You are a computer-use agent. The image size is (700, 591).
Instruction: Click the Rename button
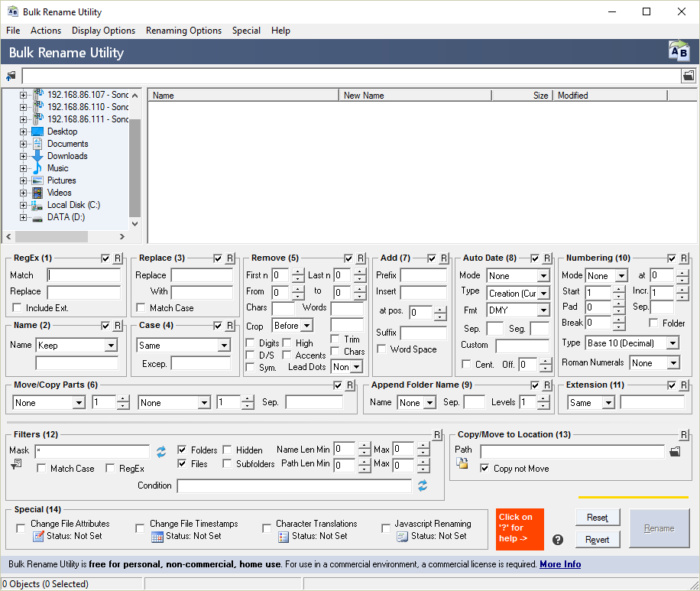click(x=659, y=528)
